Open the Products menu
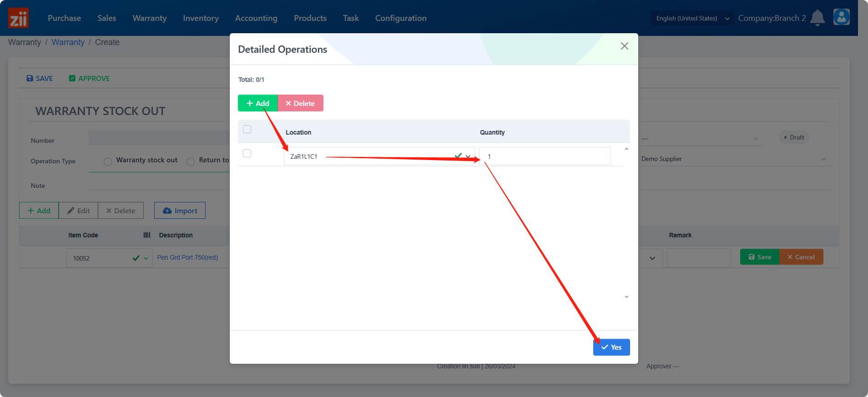The width and height of the screenshot is (868, 397). click(310, 18)
